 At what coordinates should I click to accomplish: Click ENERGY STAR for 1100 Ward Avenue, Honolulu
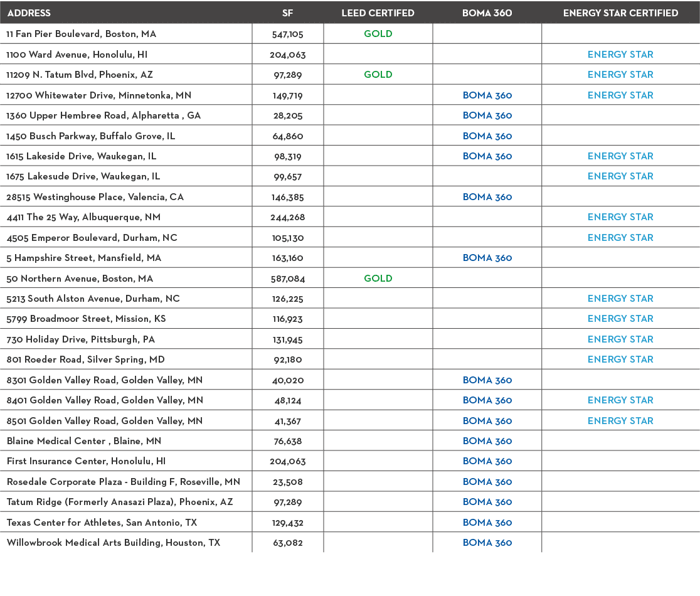pos(620,55)
